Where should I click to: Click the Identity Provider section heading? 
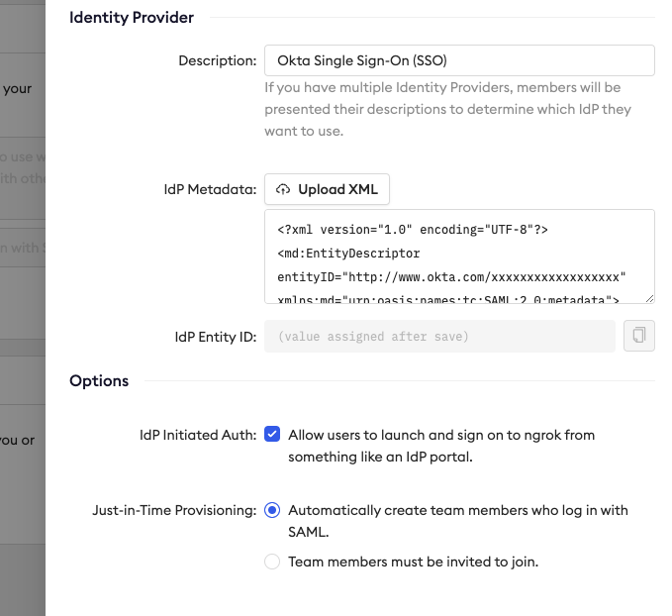(x=132, y=17)
